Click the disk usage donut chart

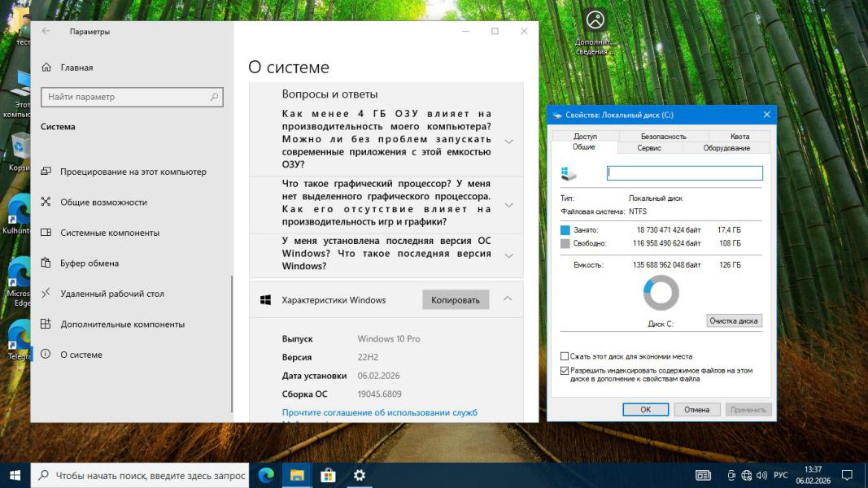point(661,293)
